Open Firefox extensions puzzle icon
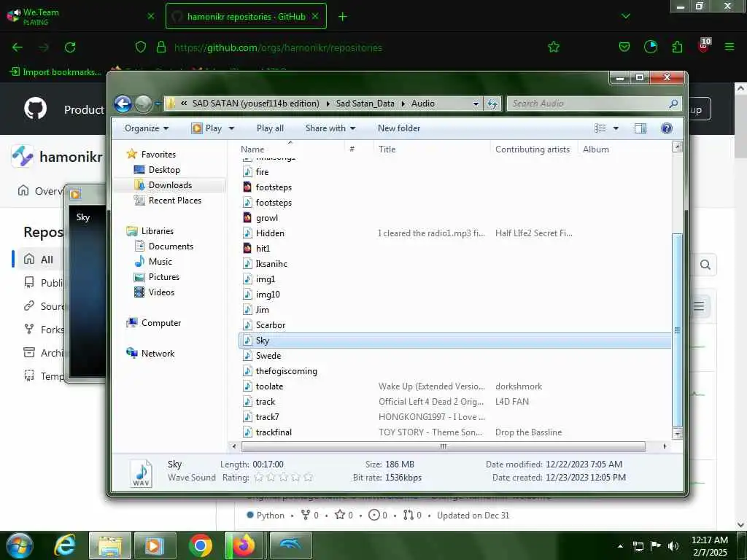The height and width of the screenshot is (560, 747). click(x=677, y=47)
